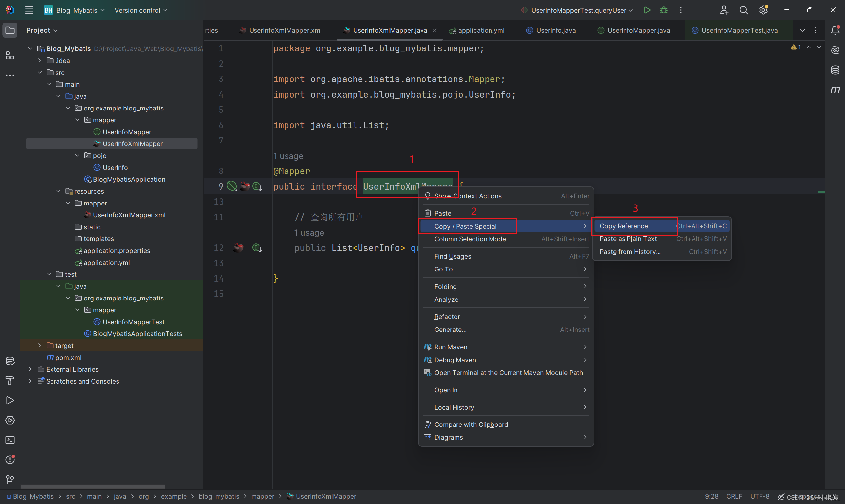The height and width of the screenshot is (504, 845).
Task: Click the CRLF line separator status
Action: (734, 496)
